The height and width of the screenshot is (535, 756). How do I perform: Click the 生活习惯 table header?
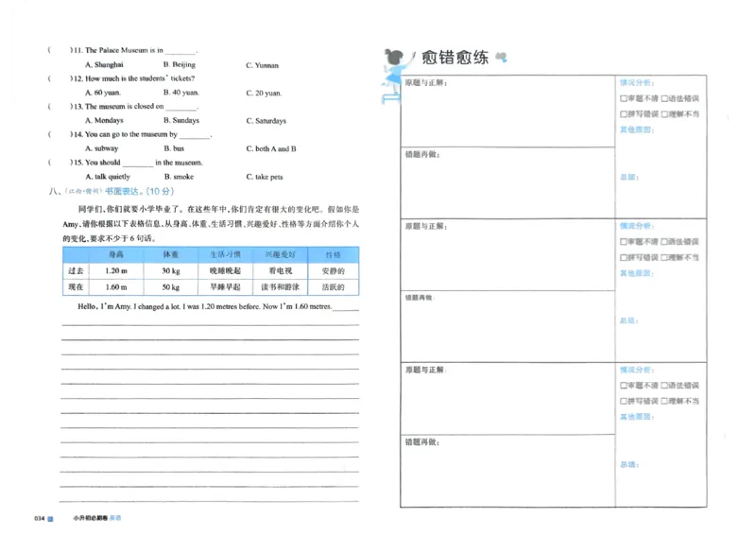[x=225, y=254]
